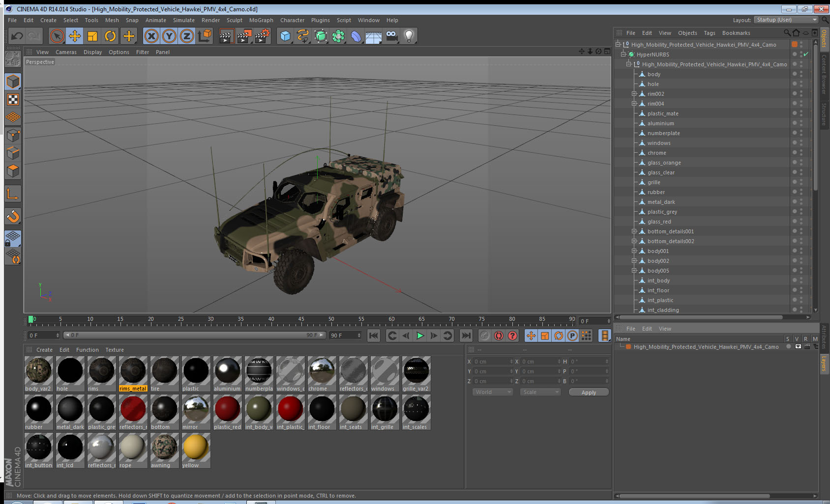Screen dimensions: 830x504
Task: Render to Picture Viewer
Action: (x=244, y=36)
